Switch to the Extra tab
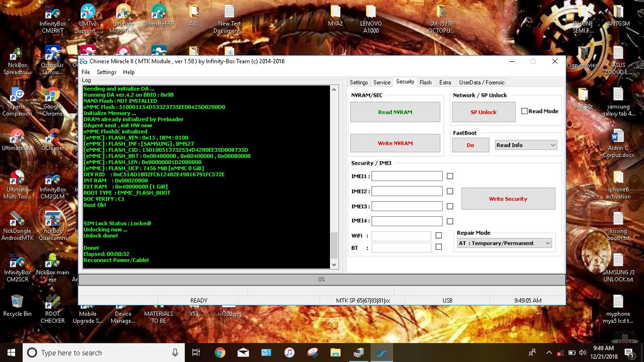 tap(445, 82)
